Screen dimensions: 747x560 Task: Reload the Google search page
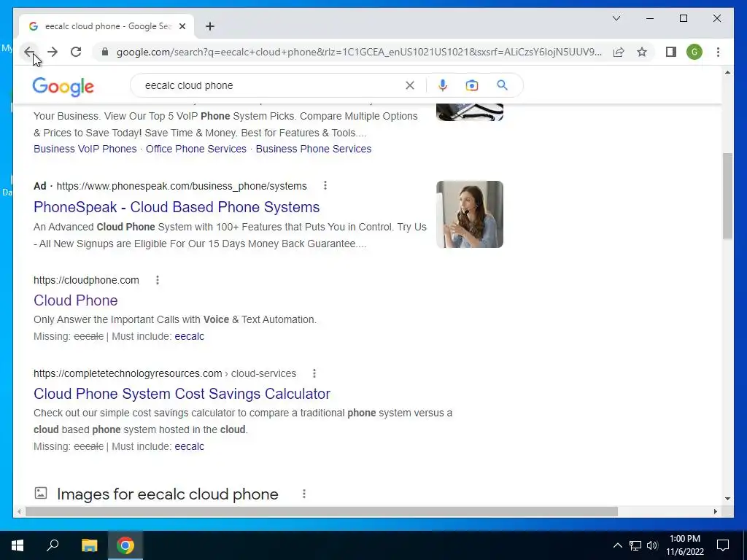76,52
